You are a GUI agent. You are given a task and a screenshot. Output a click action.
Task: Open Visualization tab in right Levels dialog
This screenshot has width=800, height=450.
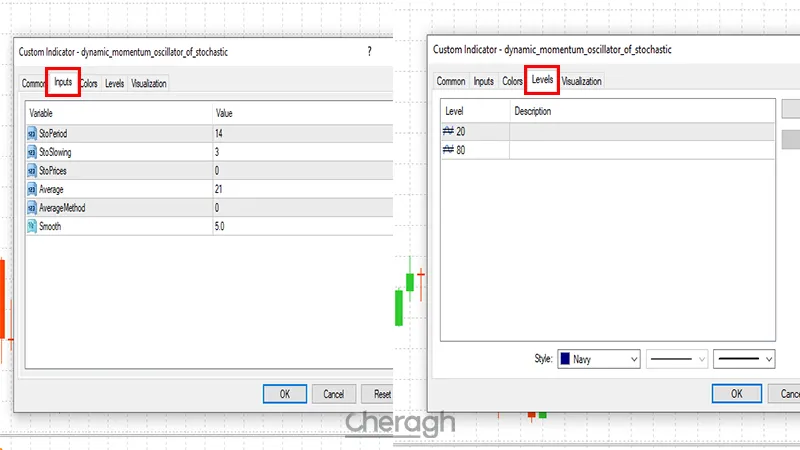point(581,81)
